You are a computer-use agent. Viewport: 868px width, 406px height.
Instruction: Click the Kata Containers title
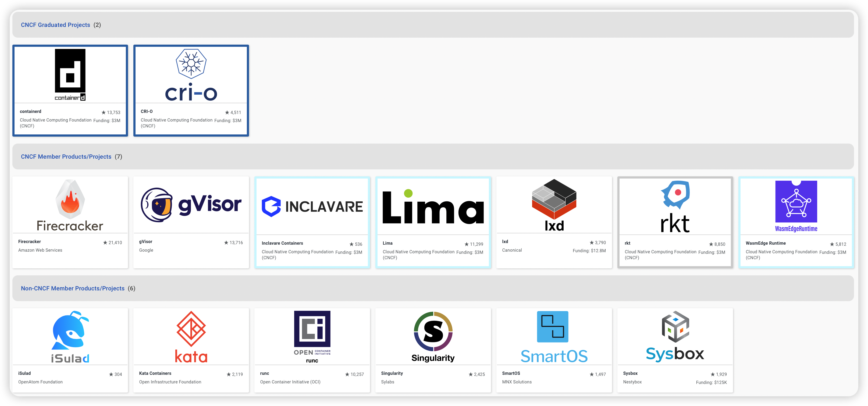click(x=155, y=373)
